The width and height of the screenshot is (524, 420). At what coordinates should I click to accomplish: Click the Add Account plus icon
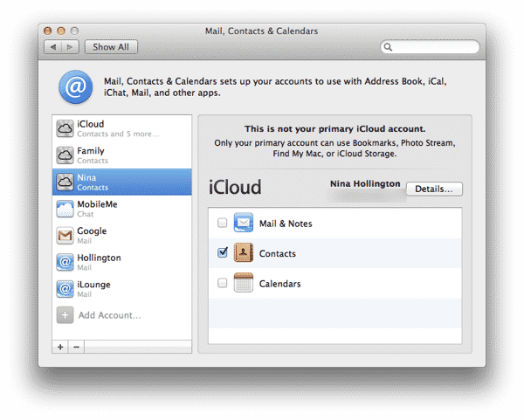65,315
